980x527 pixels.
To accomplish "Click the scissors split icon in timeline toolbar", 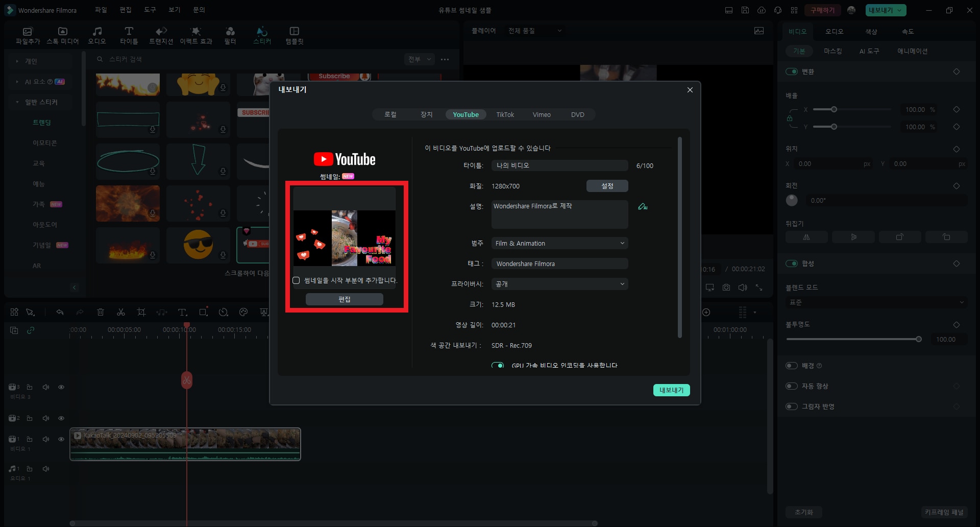I will 121,312.
